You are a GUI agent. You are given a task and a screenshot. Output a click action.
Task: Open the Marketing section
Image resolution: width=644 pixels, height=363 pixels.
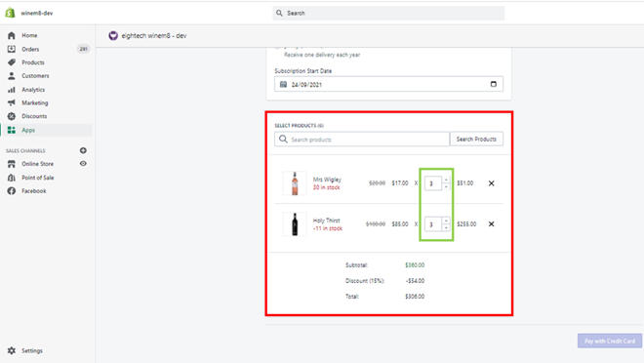35,102
